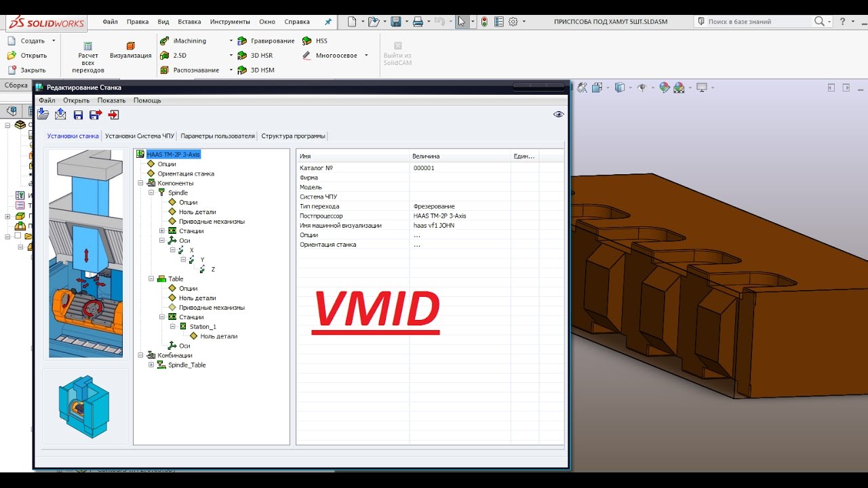Switch to Структура программы tab
This screenshot has height=488, width=868.
point(293,136)
